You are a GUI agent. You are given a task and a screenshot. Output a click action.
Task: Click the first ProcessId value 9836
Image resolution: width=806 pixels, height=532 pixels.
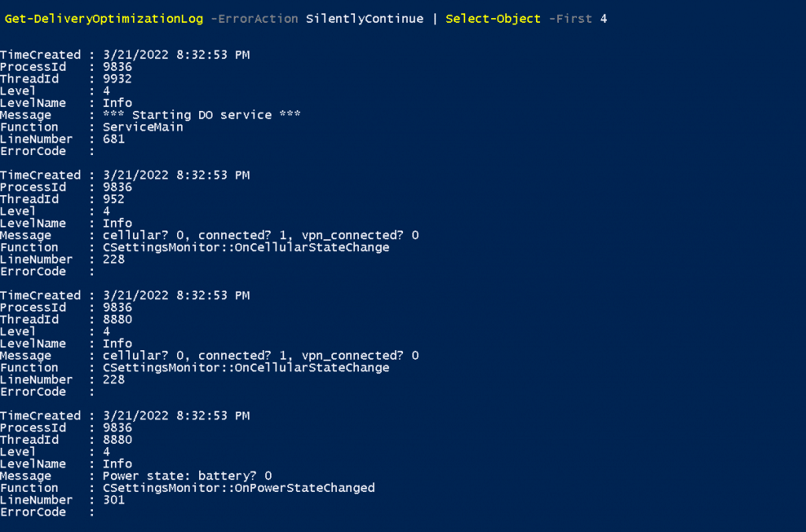[117, 67]
